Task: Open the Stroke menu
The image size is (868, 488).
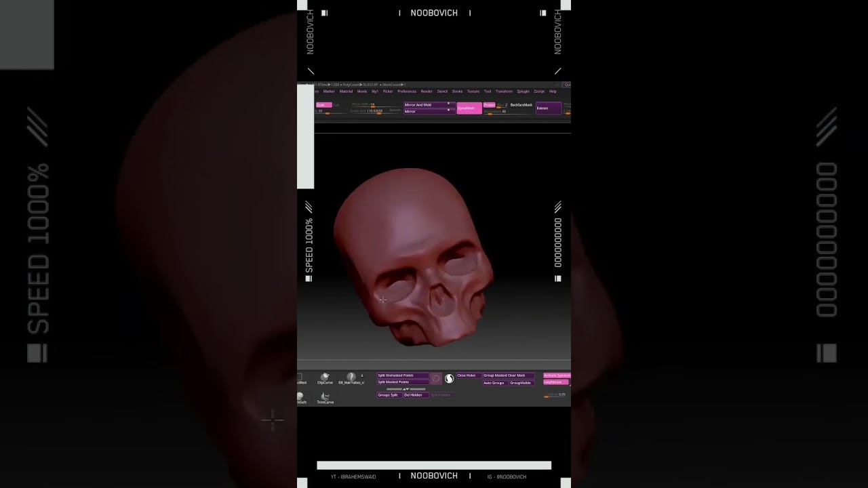Action: pyautogui.click(x=458, y=91)
